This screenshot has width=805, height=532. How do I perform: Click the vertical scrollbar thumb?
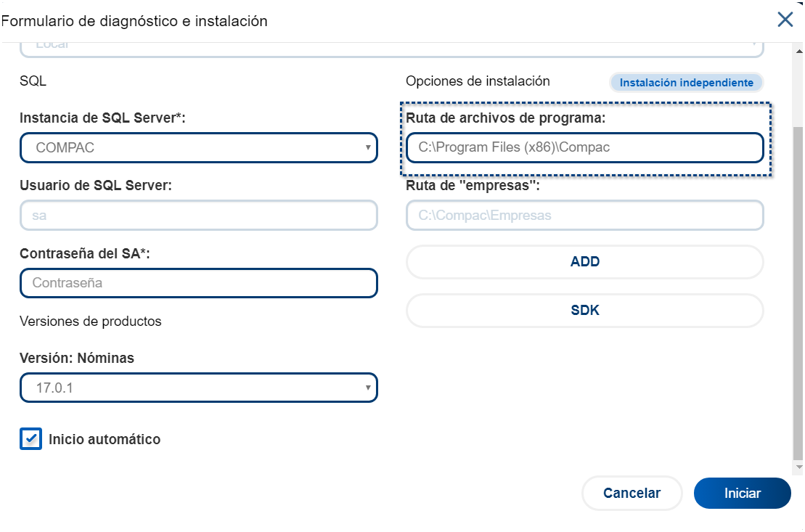(x=798, y=290)
